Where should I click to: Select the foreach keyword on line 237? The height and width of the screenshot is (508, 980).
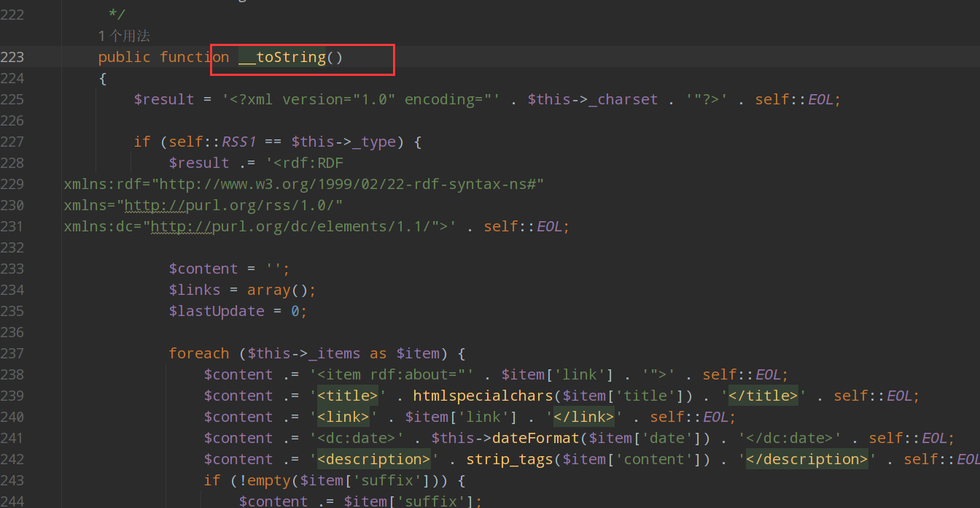(x=199, y=353)
